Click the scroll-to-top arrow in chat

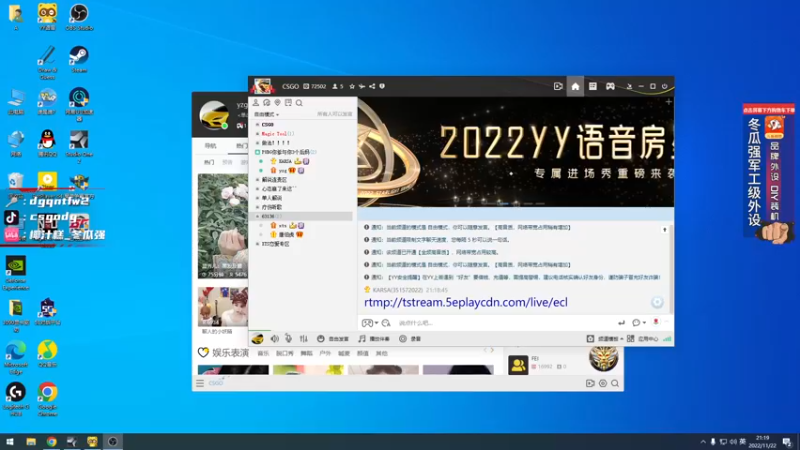(x=664, y=230)
